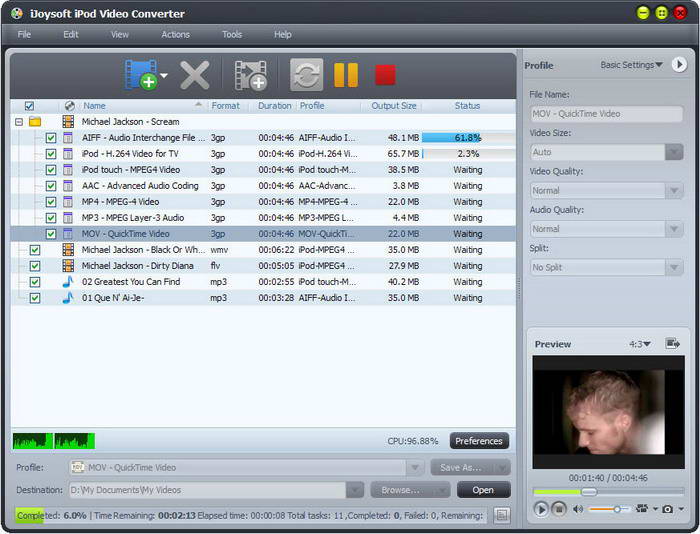Uncheck AAC - Advanced Audio Coding checkbox

(51, 186)
